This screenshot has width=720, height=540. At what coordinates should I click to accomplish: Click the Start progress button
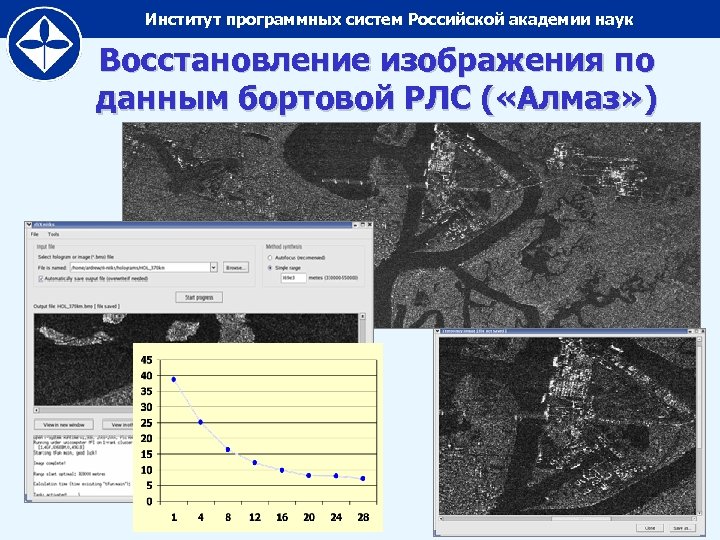(x=199, y=297)
